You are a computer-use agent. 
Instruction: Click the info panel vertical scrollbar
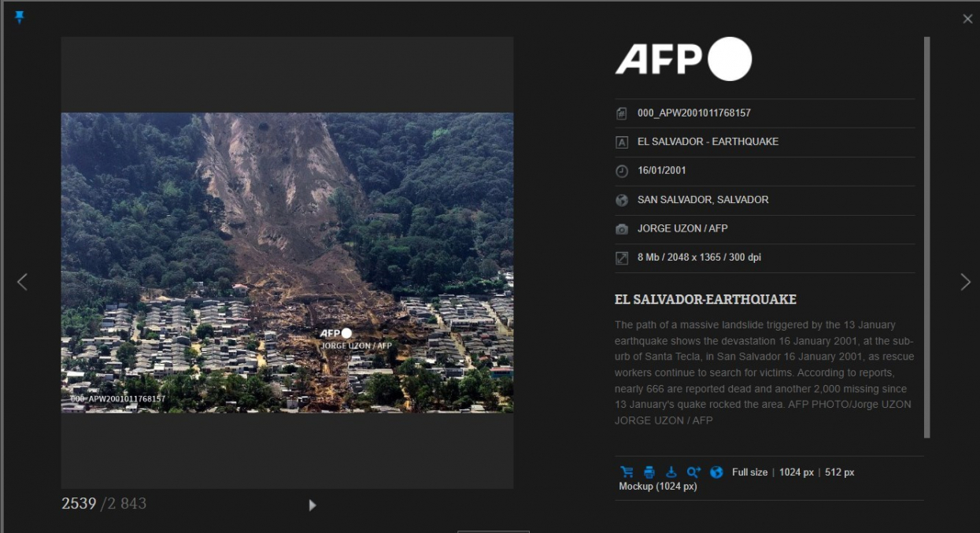point(927,237)
